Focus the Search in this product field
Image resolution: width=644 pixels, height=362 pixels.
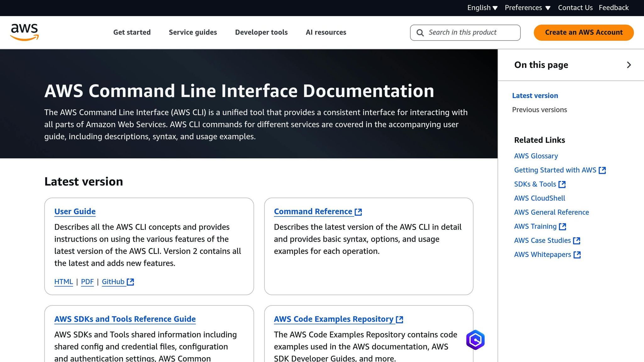tap(465, 33)
